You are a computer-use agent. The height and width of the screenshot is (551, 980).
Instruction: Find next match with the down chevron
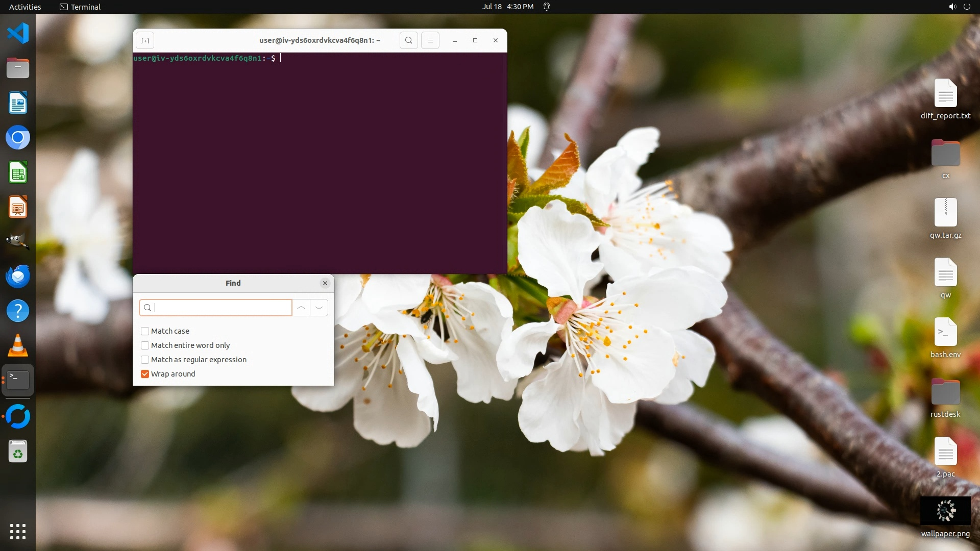click(319, 308)
